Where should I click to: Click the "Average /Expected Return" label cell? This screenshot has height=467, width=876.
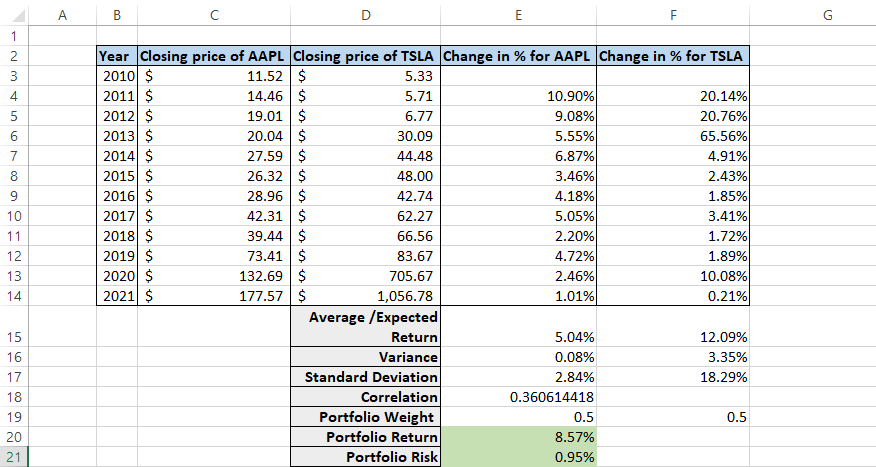[x=366, y=328]
